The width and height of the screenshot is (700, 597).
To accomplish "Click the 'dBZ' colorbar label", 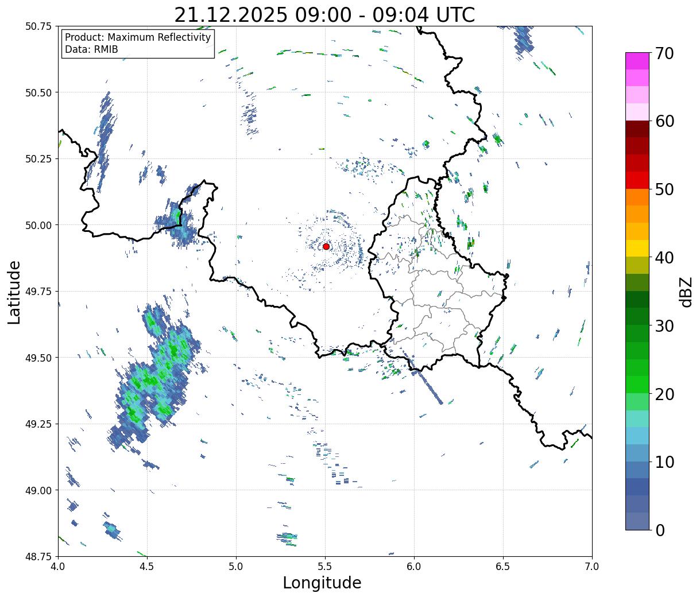I will tap(686, 292).
